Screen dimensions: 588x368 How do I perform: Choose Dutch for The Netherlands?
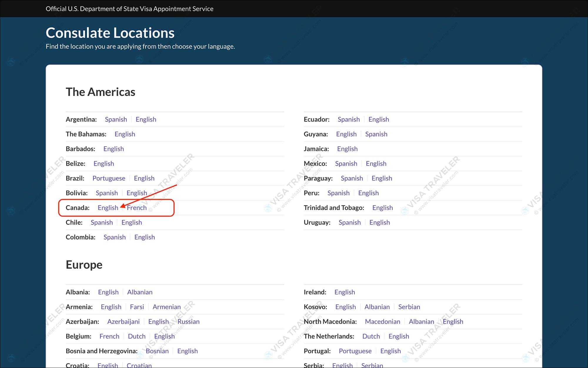(371, 336)
